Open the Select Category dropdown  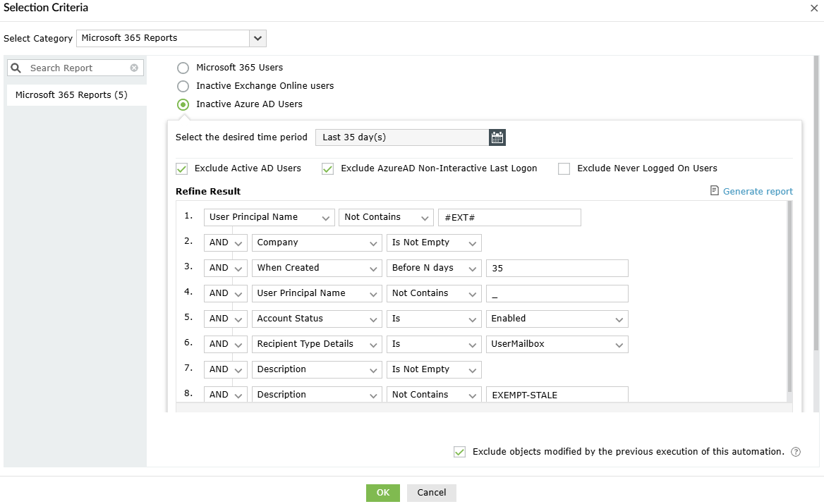click(257, 38)
